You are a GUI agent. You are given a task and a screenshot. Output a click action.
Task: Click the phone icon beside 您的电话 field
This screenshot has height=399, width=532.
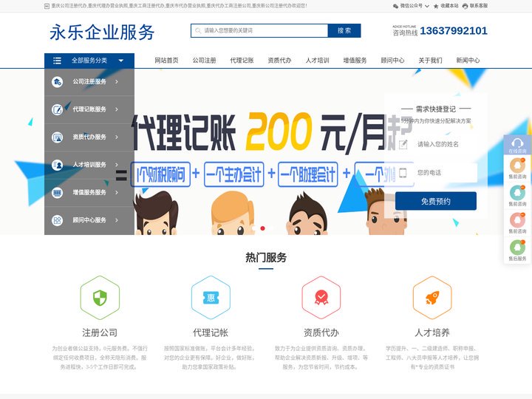point(403,173)
